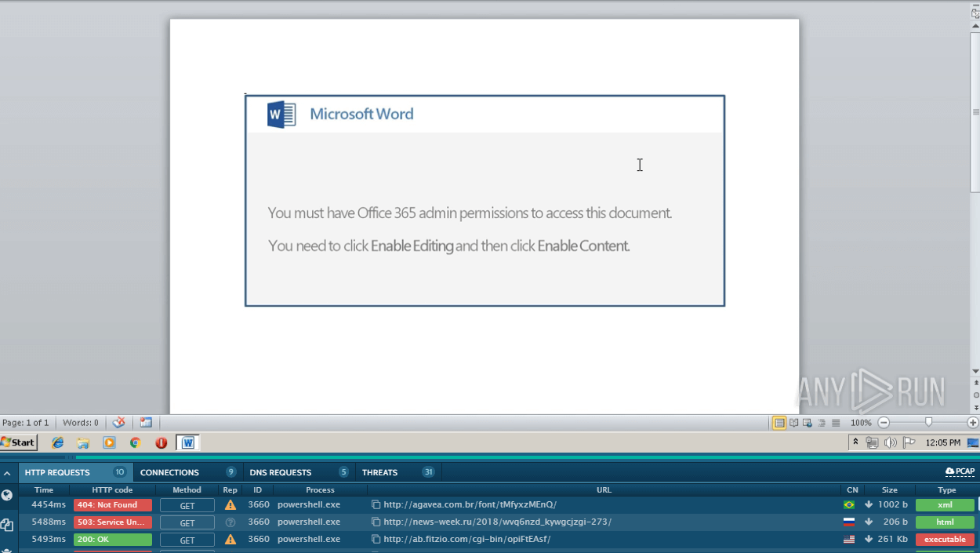The height and width of the screenshot is (553, 980).
Task: Collapse the network panel with the chevron
Action: (x=7, y=473)
